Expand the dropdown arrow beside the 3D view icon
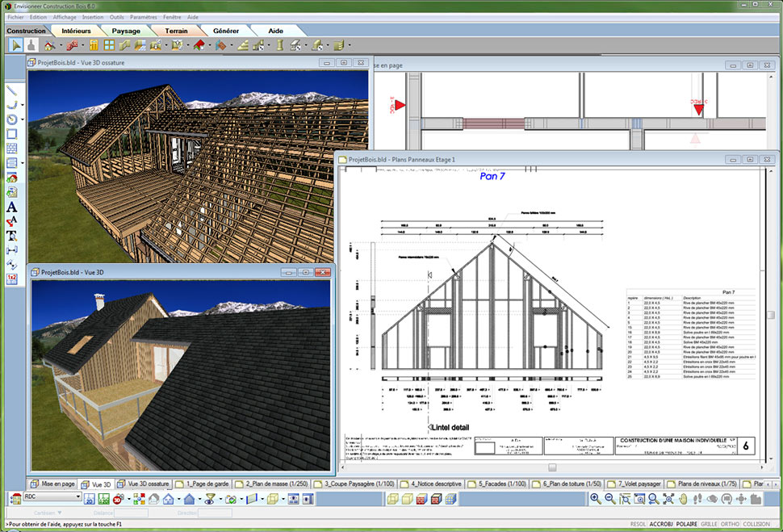Image resolution: width=783 pixels, height=532 pixels. pyautogui.click(x=127, y=499)
